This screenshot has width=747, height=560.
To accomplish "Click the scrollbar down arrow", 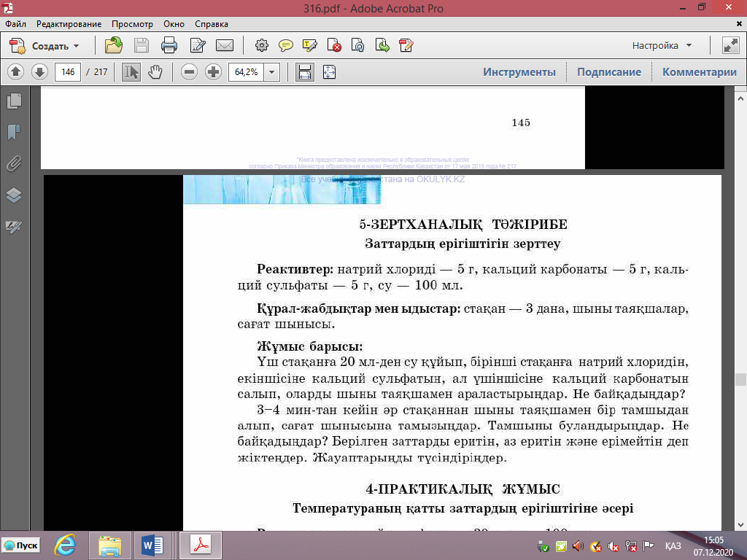I will coord(740,525).
